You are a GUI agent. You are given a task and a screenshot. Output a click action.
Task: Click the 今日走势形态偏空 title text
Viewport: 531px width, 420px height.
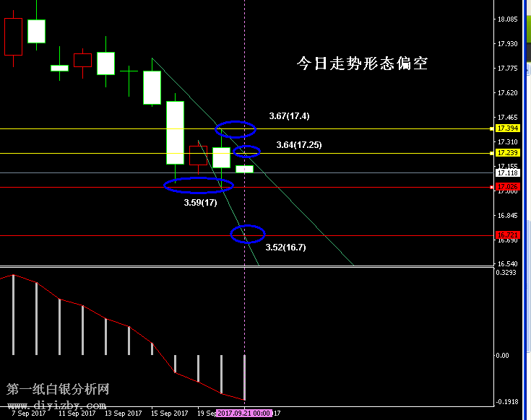362,64
